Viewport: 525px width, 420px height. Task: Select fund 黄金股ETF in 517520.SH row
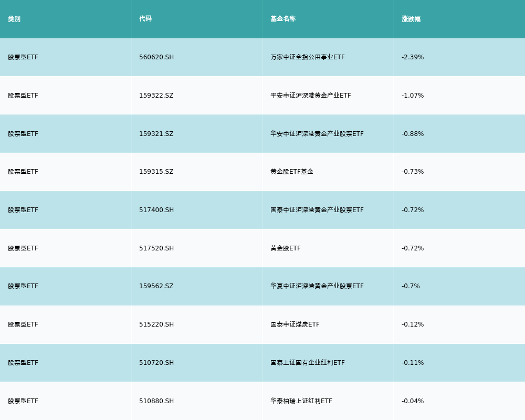(x=285, y=248)
